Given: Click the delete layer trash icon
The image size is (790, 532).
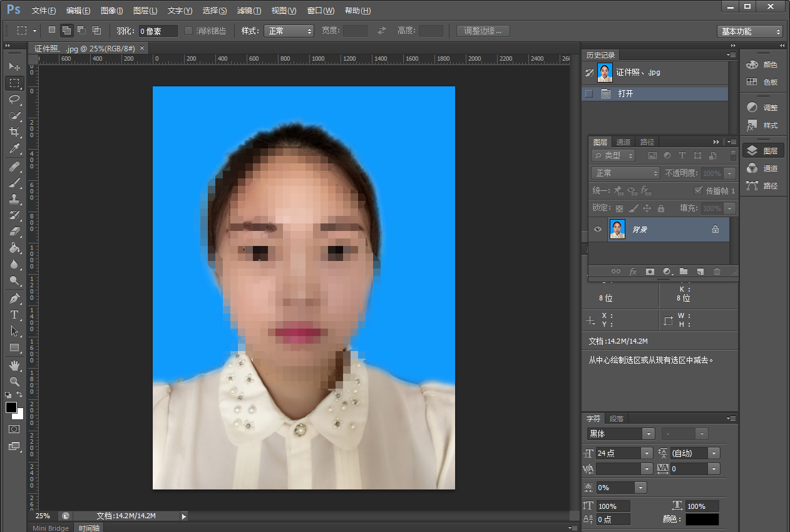Looking at the screenshot, I should [x=717, y=272].
